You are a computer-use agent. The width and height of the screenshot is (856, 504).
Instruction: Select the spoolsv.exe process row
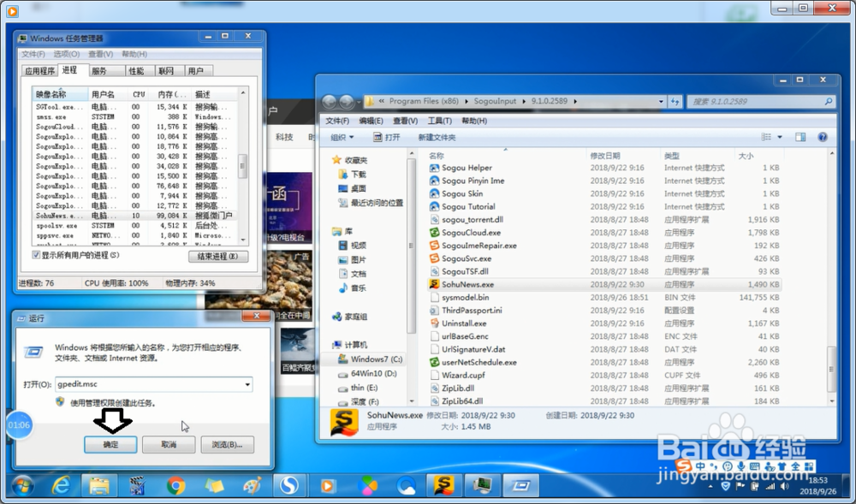135,225
